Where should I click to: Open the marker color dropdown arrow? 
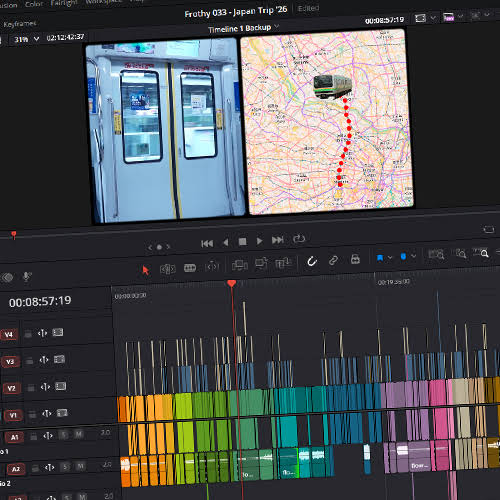[x=413, y=256]
